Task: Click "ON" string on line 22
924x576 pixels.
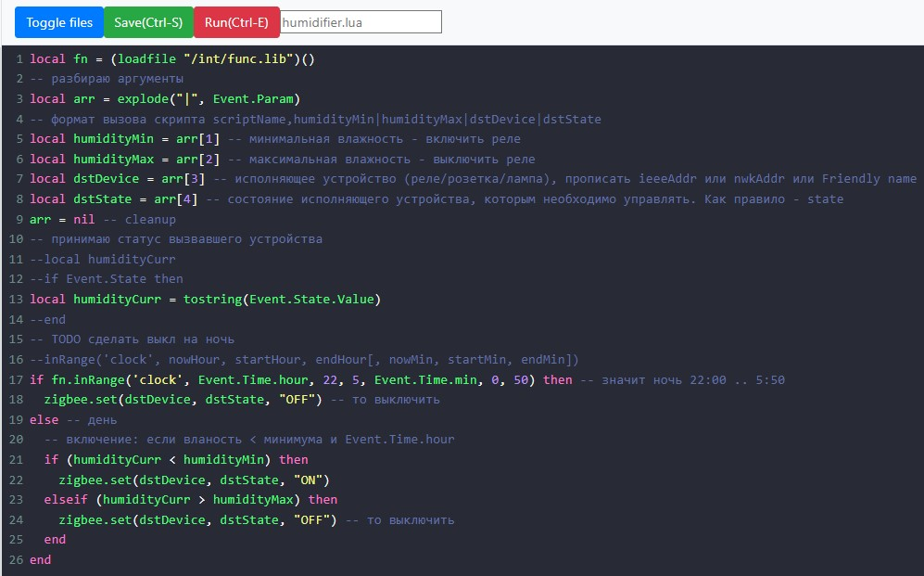Action: (x=309, y=480)
